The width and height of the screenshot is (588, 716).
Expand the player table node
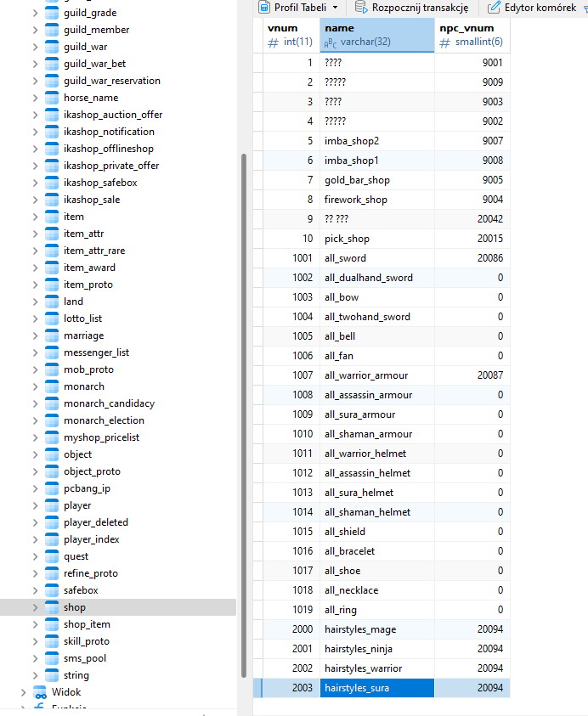35,506
